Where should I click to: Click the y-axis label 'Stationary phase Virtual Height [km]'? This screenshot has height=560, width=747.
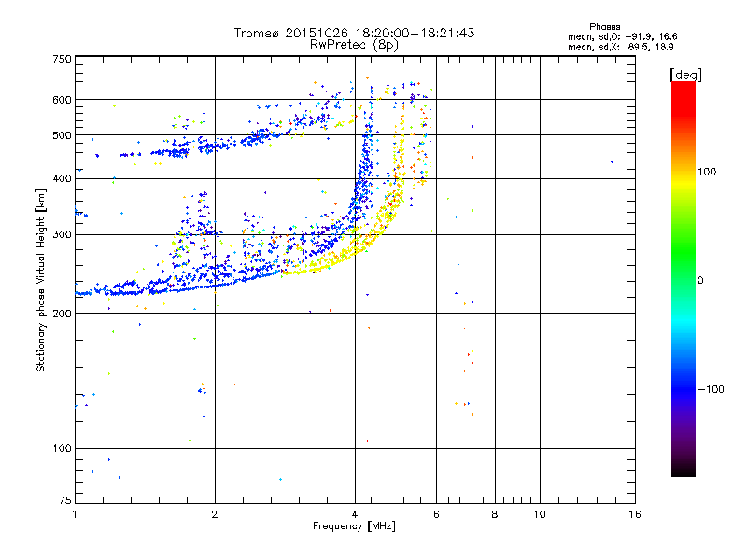(x=40, y=280)
